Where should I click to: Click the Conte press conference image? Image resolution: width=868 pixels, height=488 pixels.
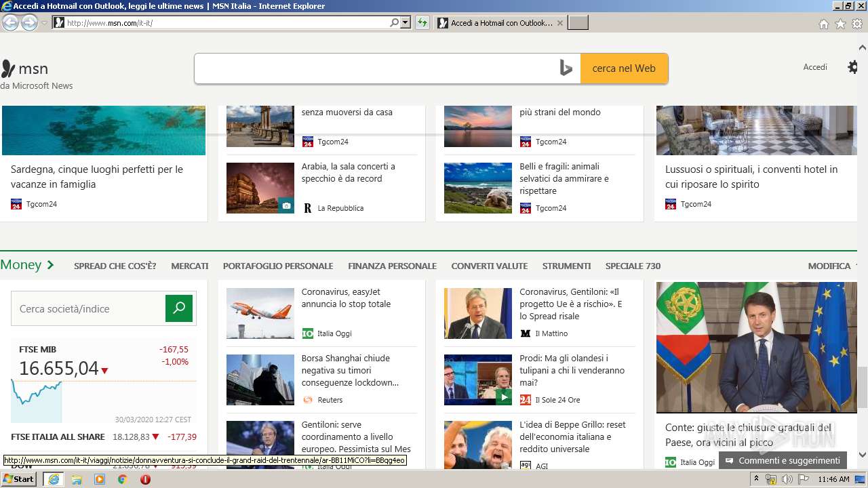(x=757, y=347)
